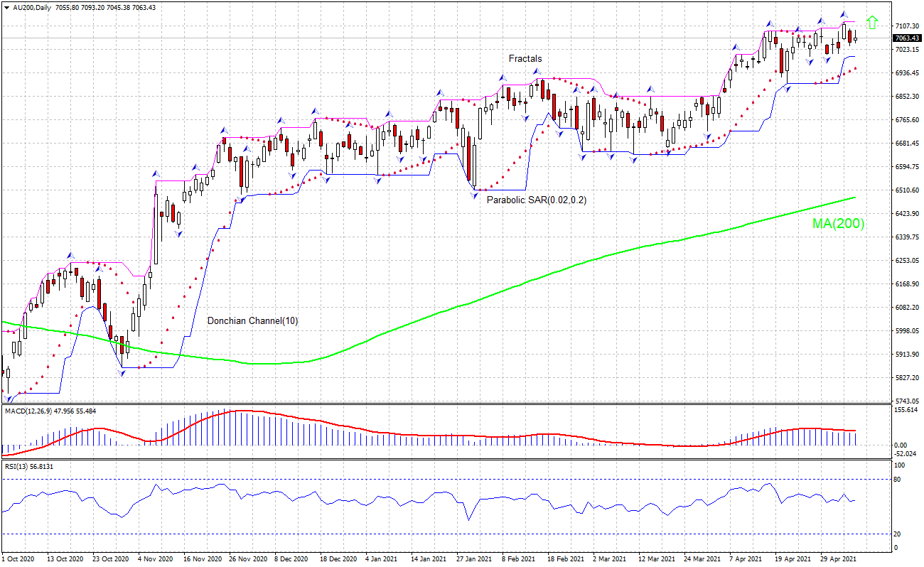
Task: Click the RSI 80 level axis label
Action: (x=897, y=480)
